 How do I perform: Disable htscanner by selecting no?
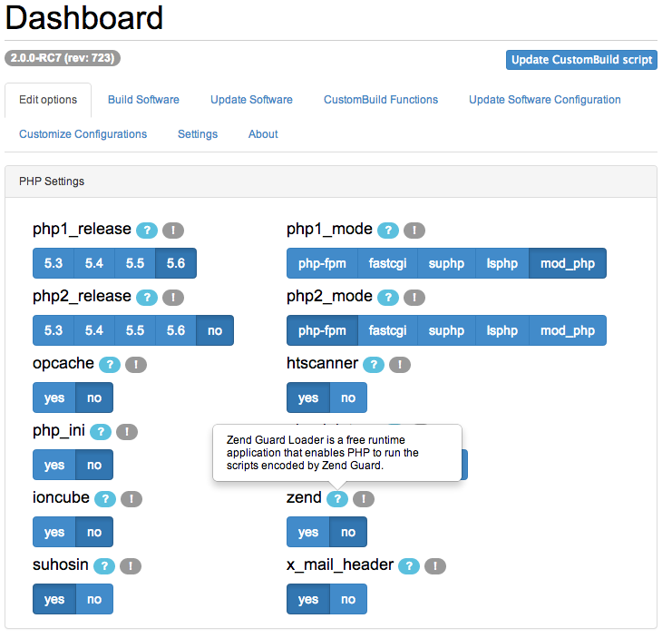click(348, 398)
